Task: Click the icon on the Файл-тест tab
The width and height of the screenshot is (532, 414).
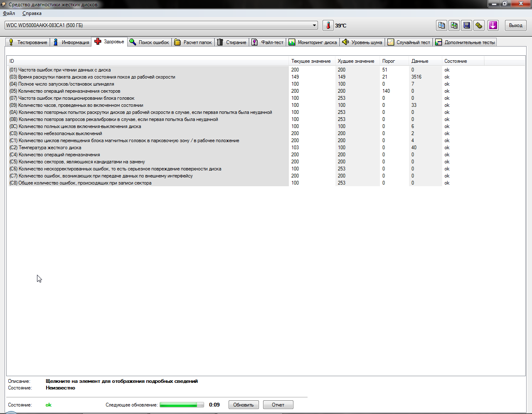Action: pos(255,42)
